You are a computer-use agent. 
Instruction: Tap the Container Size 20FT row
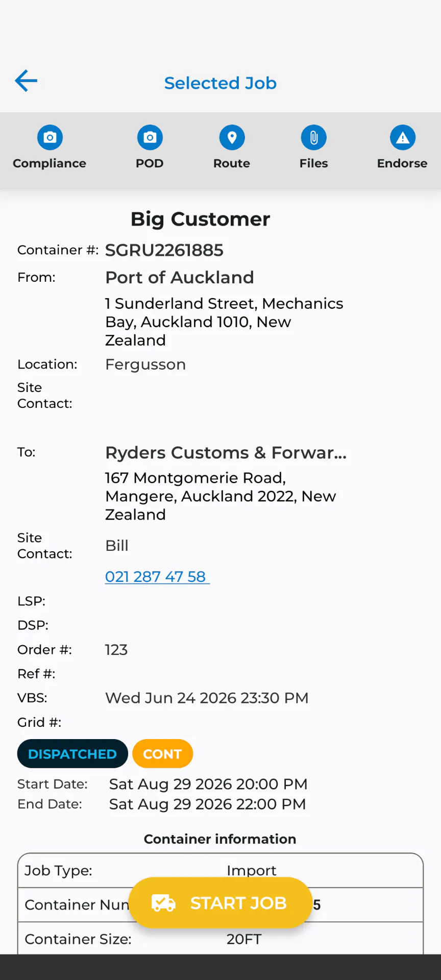click(220, 939)
